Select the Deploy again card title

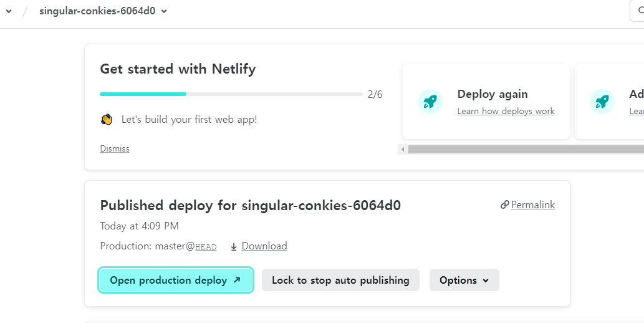[x=493, y=94]
